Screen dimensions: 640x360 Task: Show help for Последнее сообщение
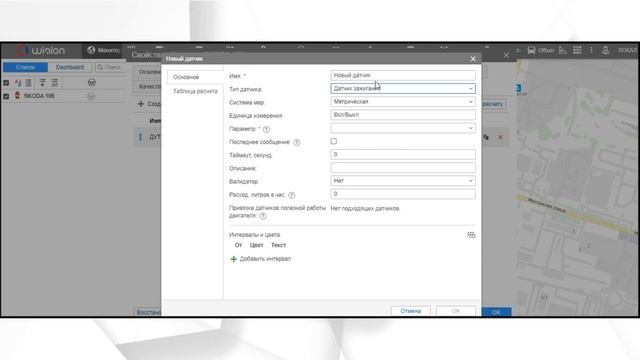(297, 142)
